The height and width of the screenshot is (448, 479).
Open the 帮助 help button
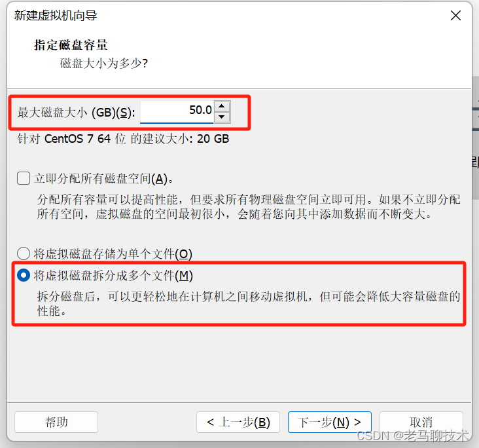point(56,422)
